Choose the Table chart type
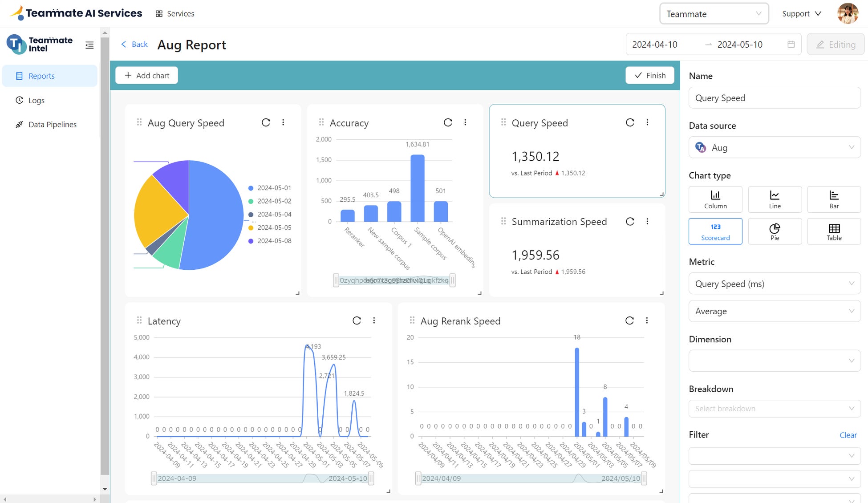The image size is (868, 503). point(834,231)
